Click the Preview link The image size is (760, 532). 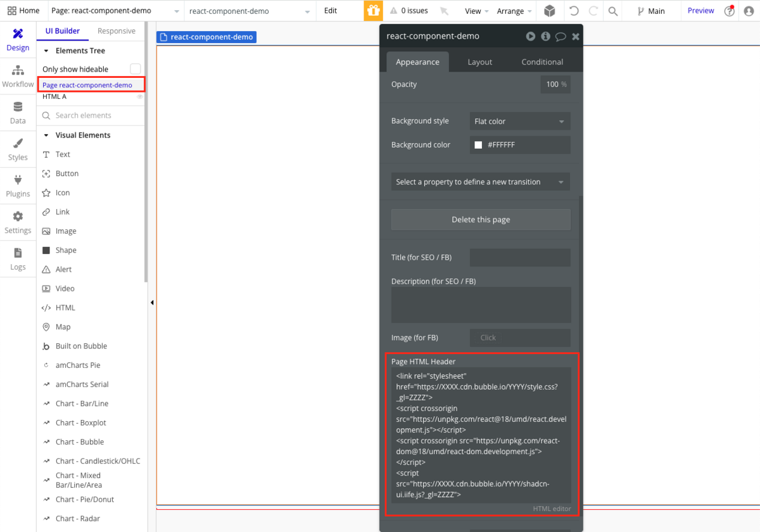[x=701, y=11]
